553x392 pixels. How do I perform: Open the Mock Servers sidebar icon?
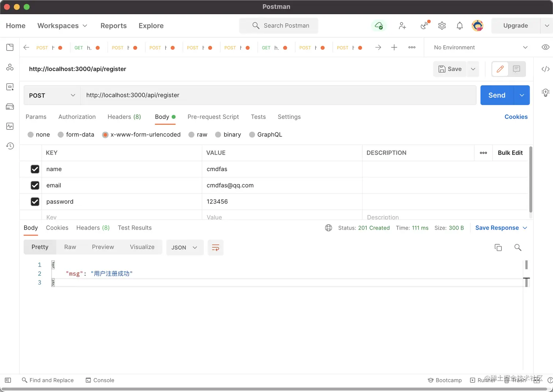coord(10,107)
